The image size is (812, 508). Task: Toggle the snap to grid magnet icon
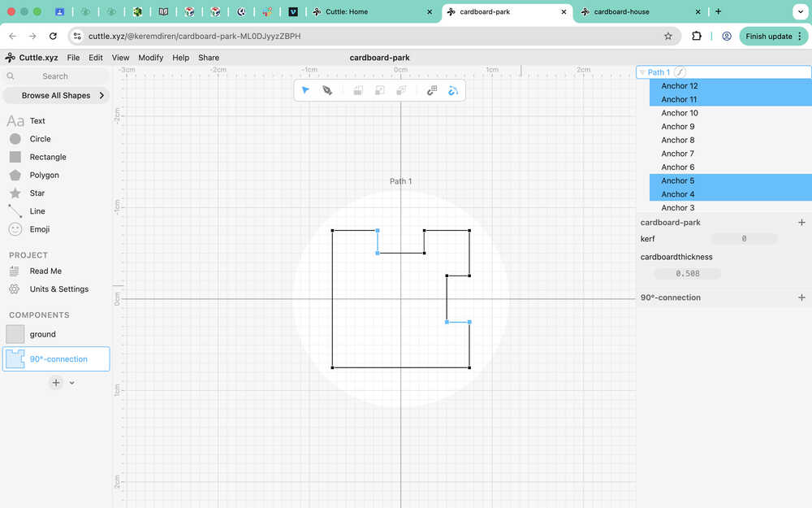point(432,91)
